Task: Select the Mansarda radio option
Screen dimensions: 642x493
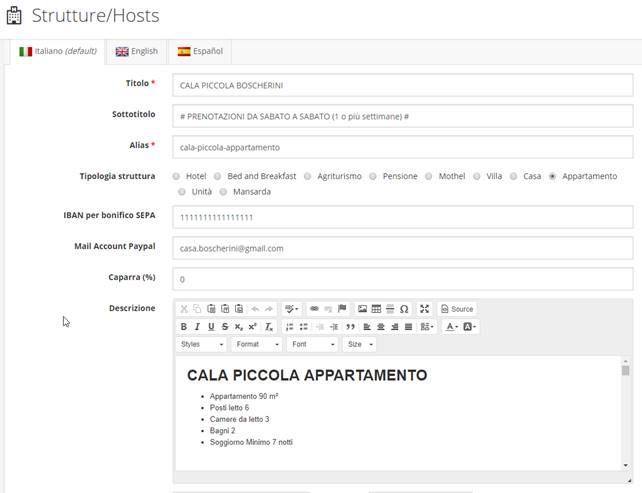Action: point(224,191)
